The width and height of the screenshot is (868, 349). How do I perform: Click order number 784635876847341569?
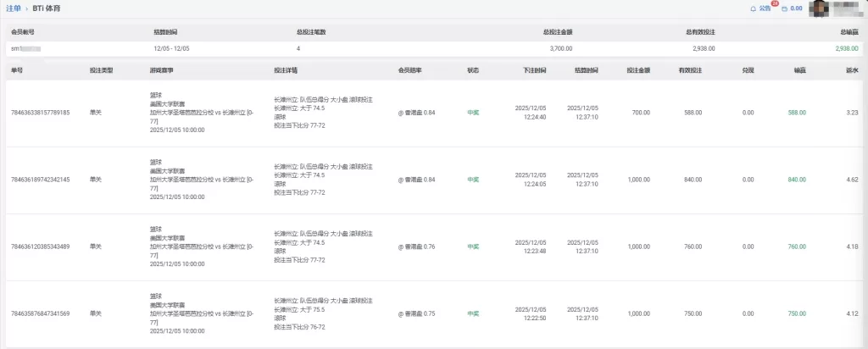[40, 313]
